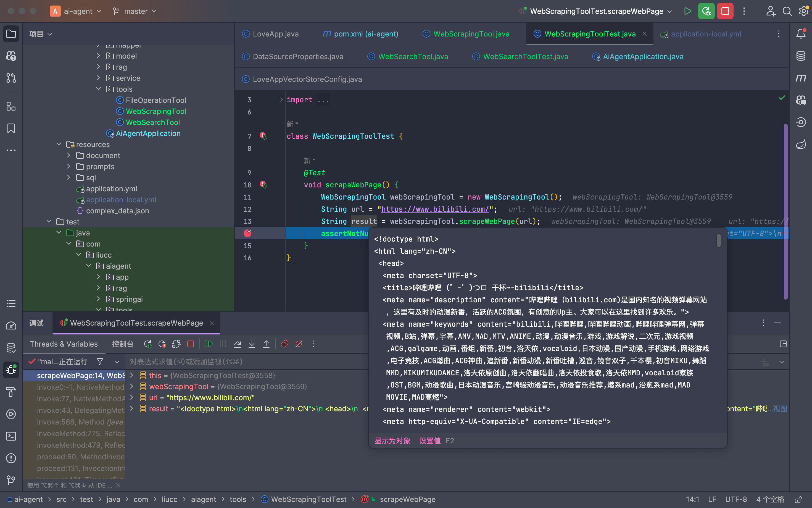Unfold the collapsed import block on line 3
Screen dimensions: 812x508
pyautogui.click(x=281, y=100)
